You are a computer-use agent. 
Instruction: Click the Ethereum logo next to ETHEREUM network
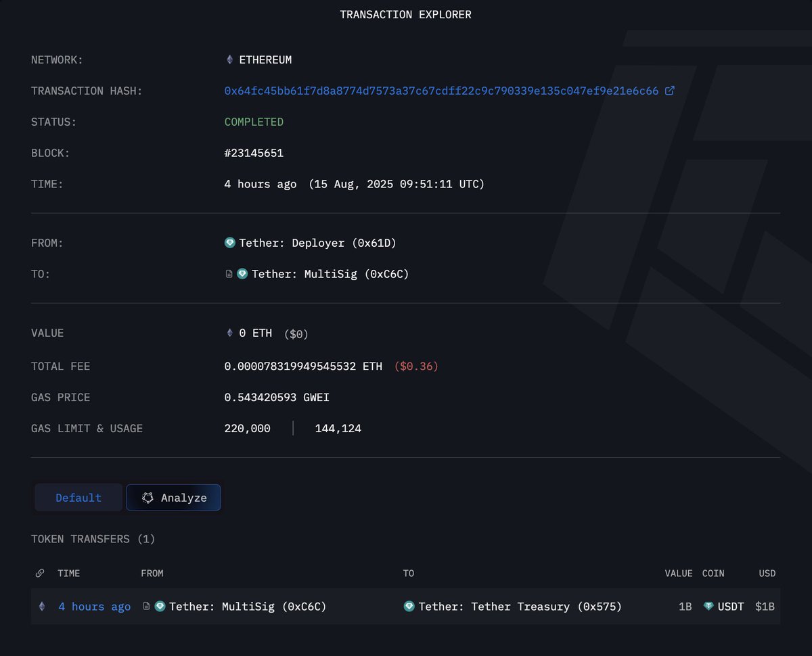pos(229,60)
